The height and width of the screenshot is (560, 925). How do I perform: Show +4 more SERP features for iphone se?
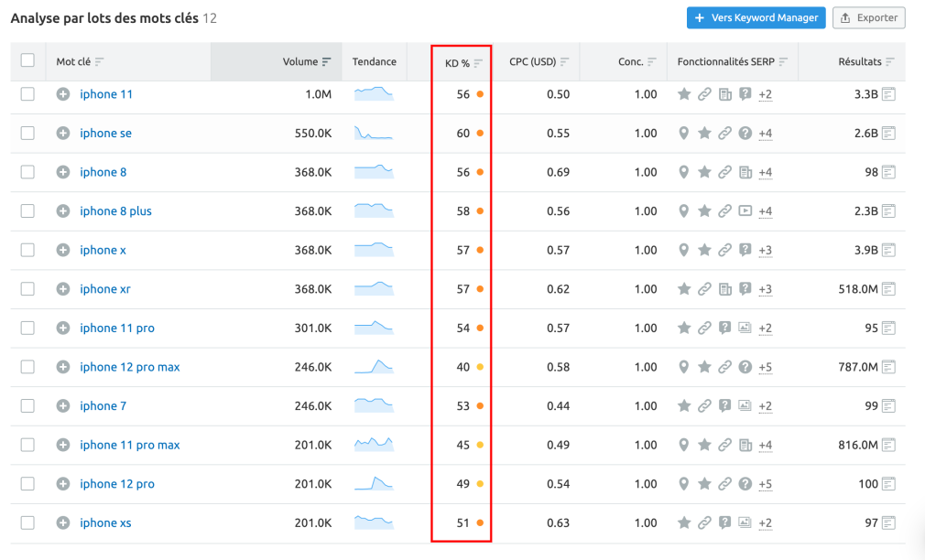coord(765,134)
